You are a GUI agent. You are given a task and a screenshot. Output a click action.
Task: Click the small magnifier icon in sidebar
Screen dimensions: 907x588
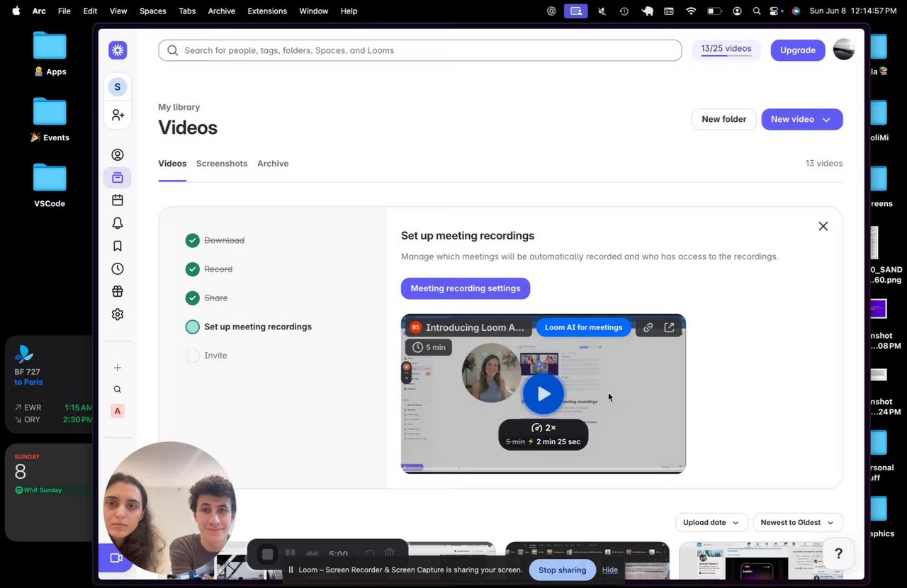tap(118, 389)
